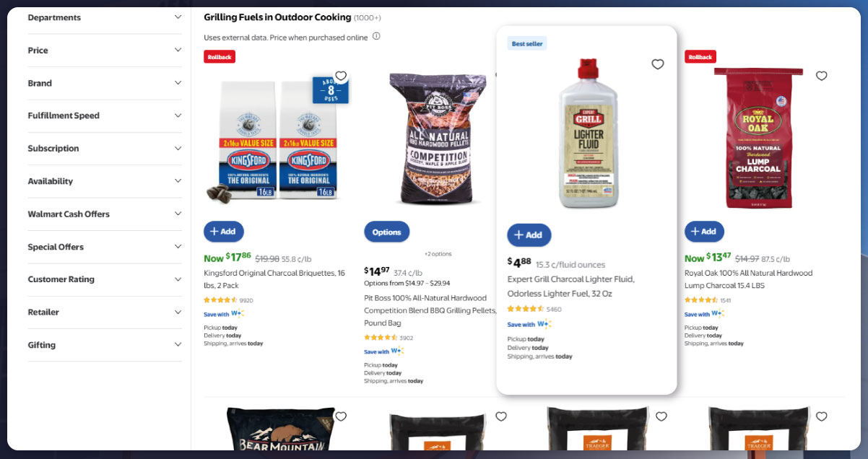Favorite the Expert Grill lighter fluid

[x=657, y=64]
